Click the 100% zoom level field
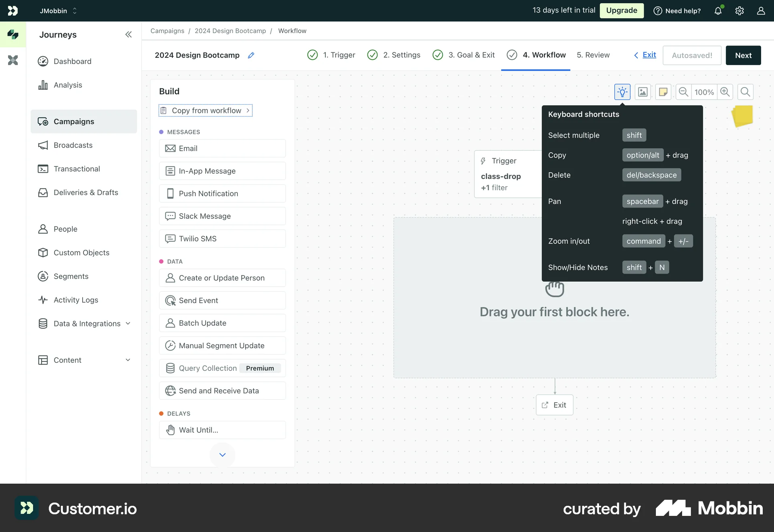 (704, 92)
